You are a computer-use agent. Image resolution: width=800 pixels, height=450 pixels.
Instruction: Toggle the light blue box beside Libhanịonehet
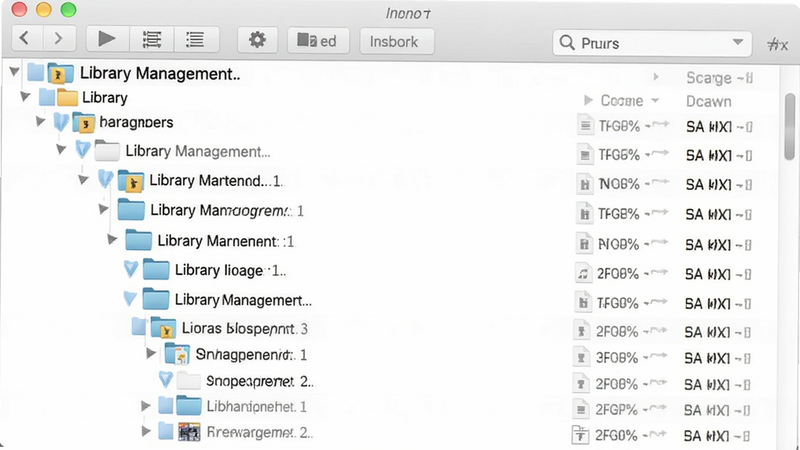165,406
